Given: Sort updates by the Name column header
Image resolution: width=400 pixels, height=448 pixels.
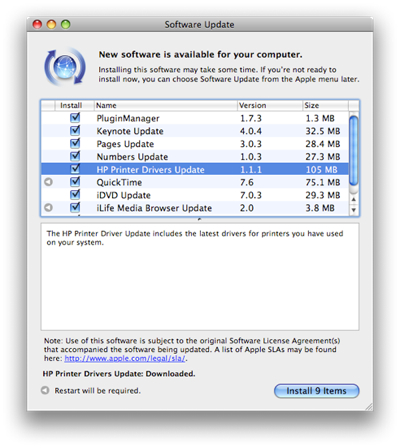Looking at the screenshot, I should (x=166, y=105).
